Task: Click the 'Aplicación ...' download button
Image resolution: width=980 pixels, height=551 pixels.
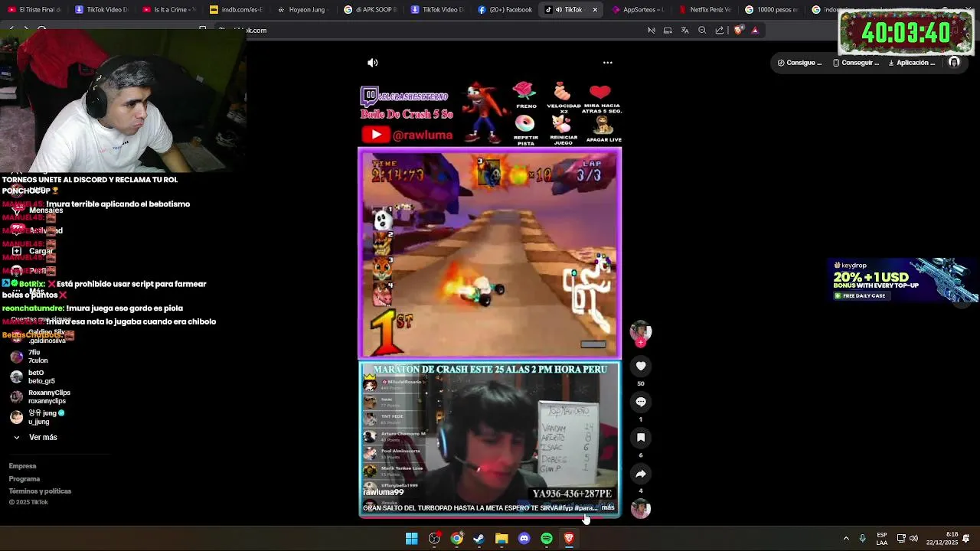Action: pos(912,63)
